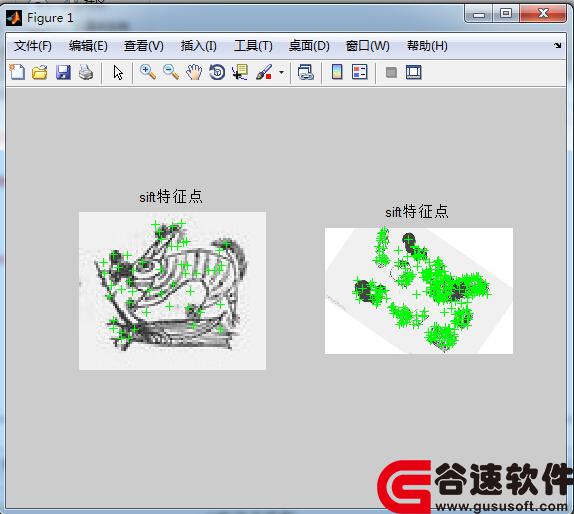
Task: Select the Pan hand tool
Action: tap(194, 72)
